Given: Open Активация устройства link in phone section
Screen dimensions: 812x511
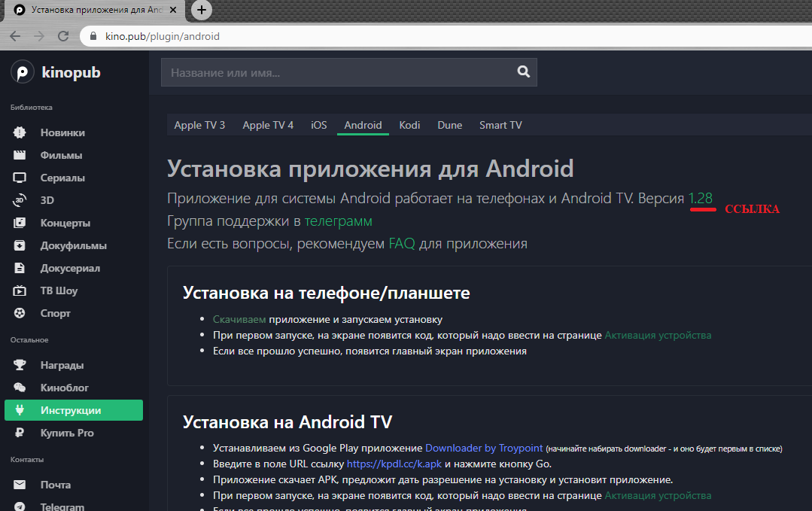Looking at the screenshot, I should click(658, 336).
